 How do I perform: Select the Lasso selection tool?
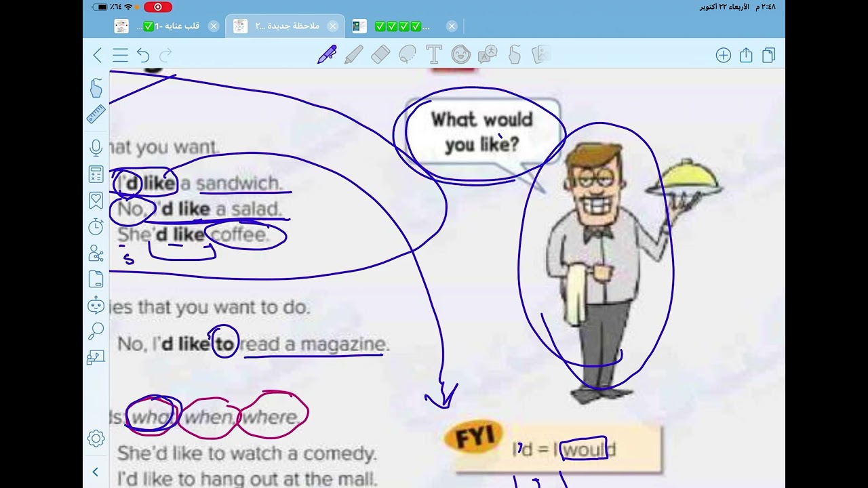(407, 55)
